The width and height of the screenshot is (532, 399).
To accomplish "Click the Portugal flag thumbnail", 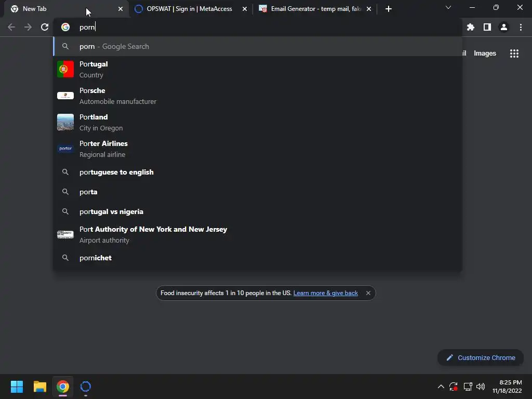I will point(65,69).
